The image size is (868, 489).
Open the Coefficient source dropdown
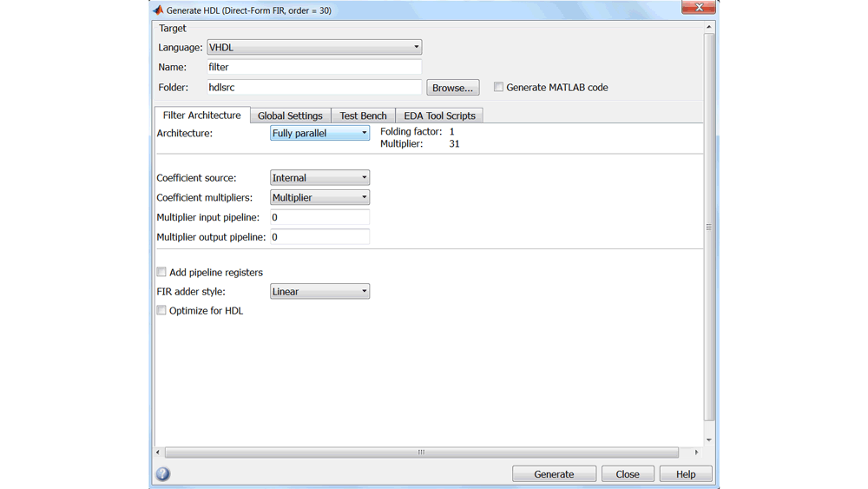click(319, 178)
